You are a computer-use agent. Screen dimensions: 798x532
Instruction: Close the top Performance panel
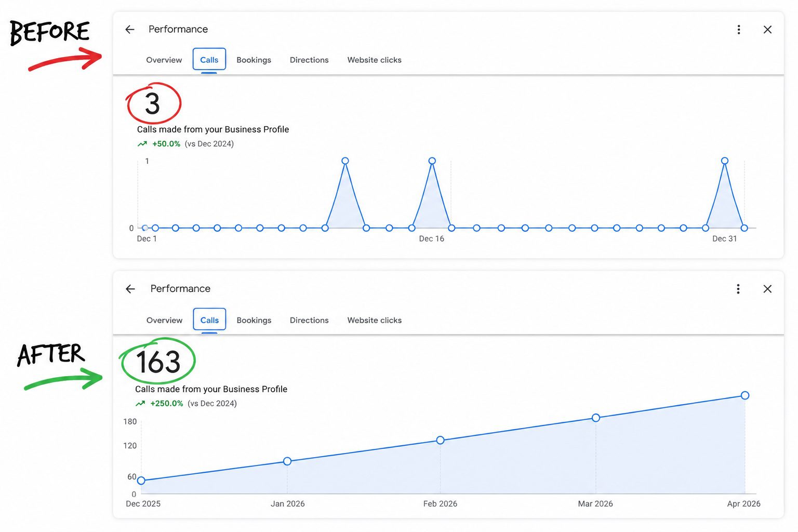pos(767,30)
